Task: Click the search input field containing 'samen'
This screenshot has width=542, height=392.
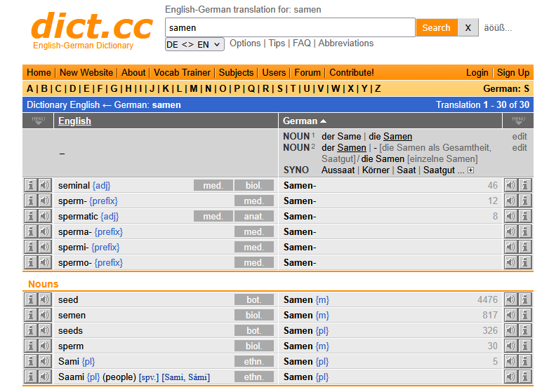Action: tap(290, 27)
